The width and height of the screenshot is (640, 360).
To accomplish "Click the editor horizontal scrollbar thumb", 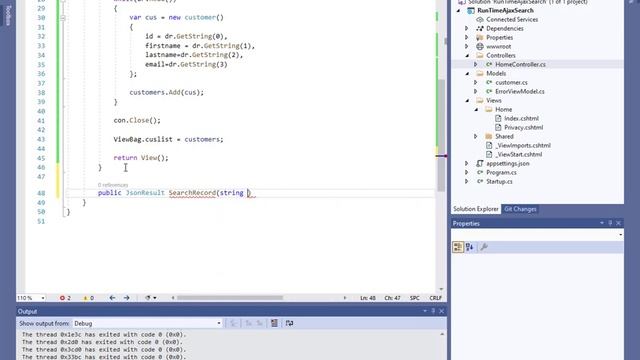I will (x=230, y=298).
